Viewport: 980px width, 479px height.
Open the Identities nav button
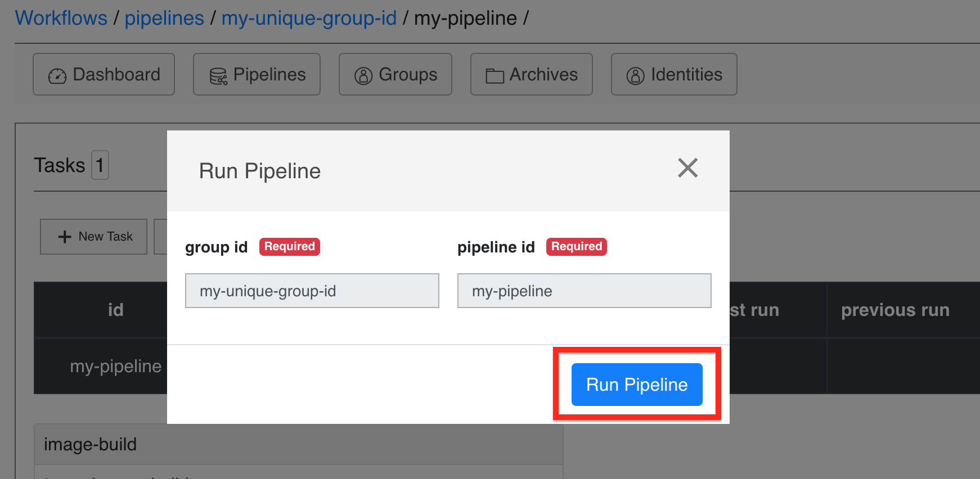click(674, 74)
